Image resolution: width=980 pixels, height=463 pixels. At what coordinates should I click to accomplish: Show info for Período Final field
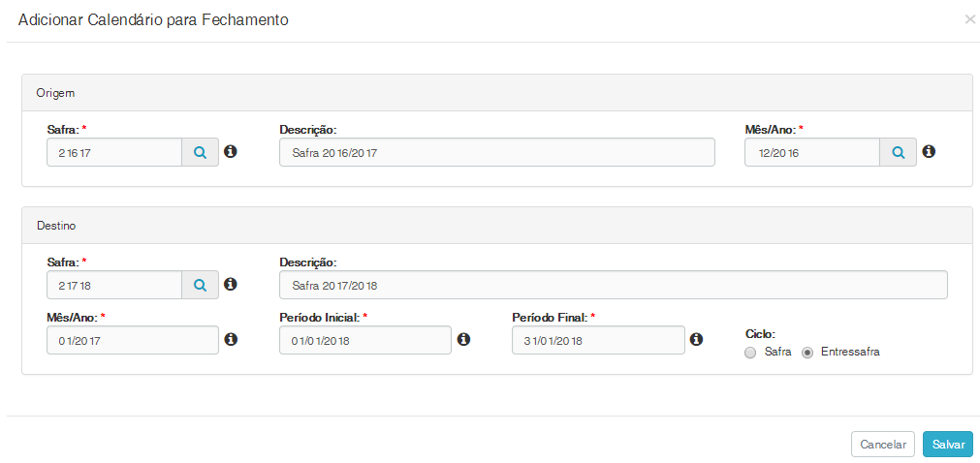[696, 340]
